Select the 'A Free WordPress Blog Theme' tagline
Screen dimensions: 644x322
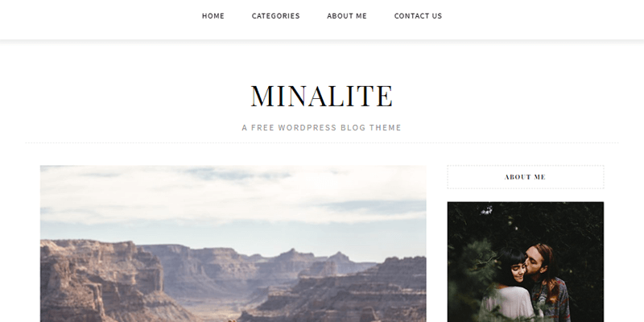pyautogui.click(x=321, y=128)
